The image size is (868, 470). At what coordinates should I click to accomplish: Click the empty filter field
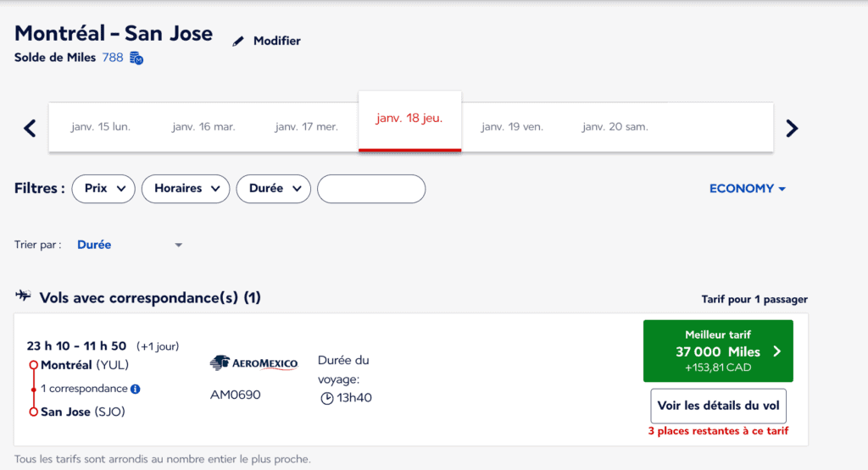click(x=371, y=189)
